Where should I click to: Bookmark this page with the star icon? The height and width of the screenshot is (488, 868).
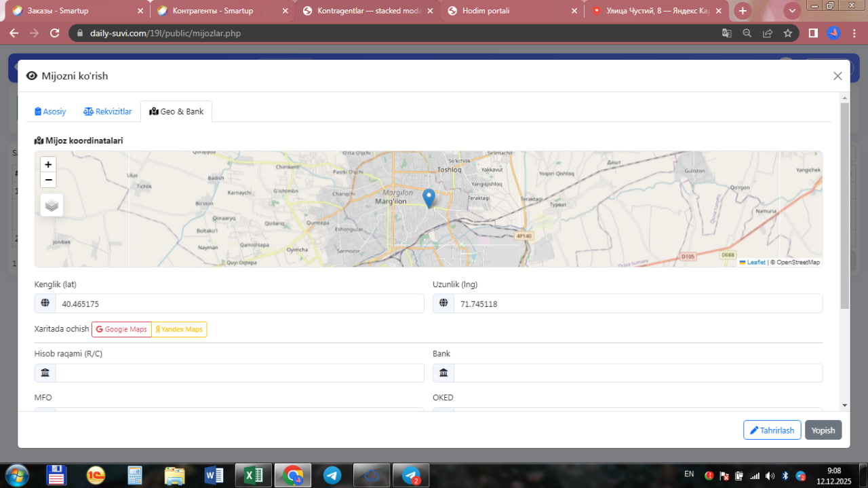788,33
